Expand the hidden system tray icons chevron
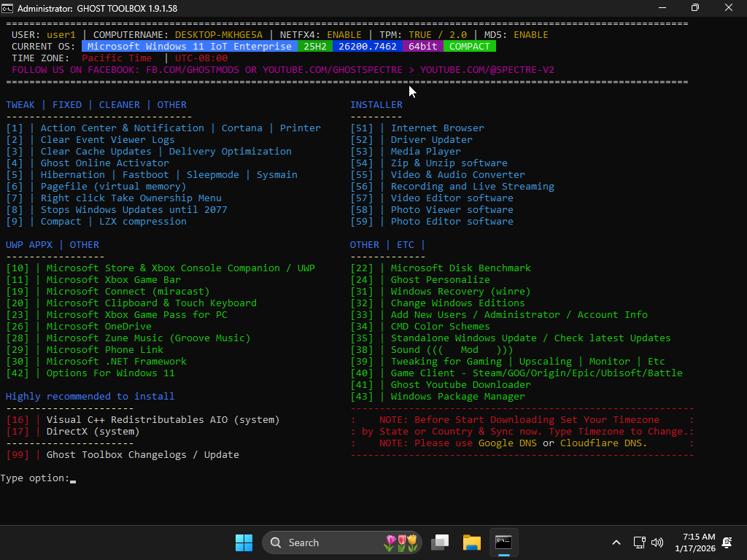 click(x=616, y=542)
